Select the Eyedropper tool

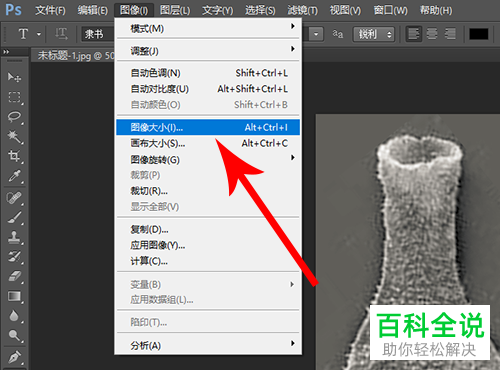(14, 176)
